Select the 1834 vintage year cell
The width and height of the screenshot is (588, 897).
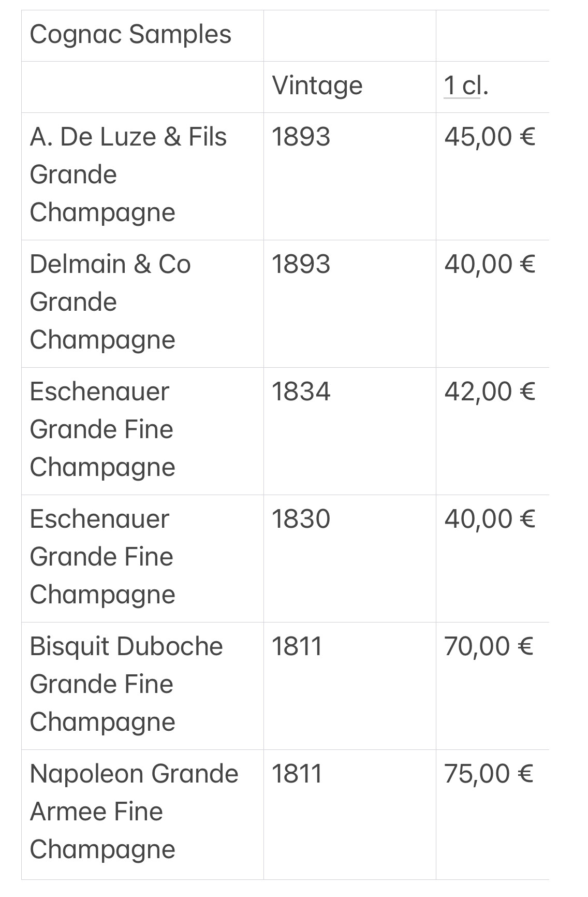point(301,392)
